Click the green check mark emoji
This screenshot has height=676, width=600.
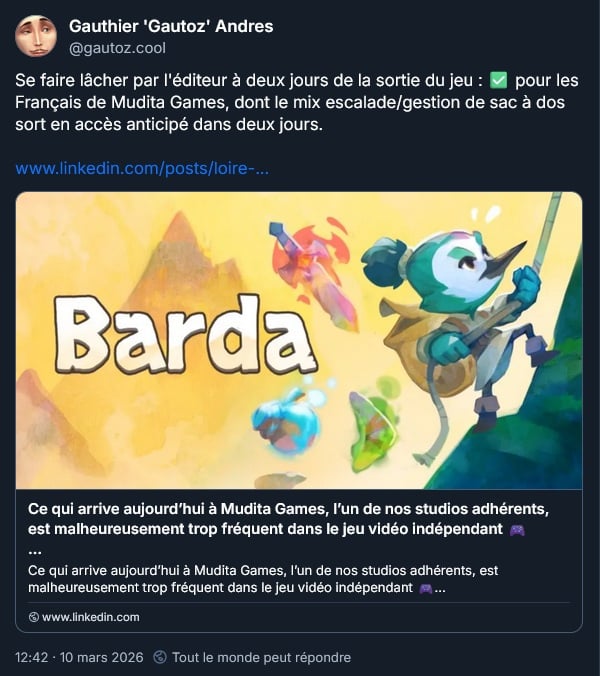pyautogui.click(x=499, y=80)
